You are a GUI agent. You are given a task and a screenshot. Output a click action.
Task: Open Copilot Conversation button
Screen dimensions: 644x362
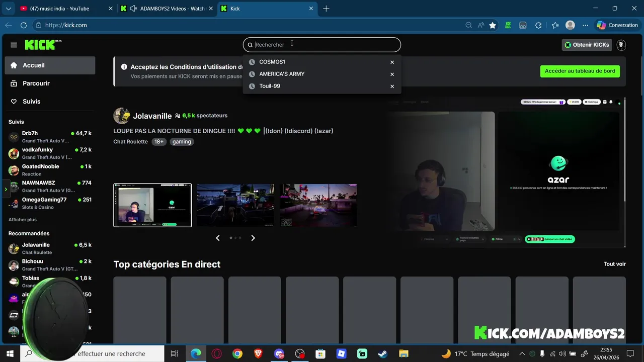tap(617, 25)
